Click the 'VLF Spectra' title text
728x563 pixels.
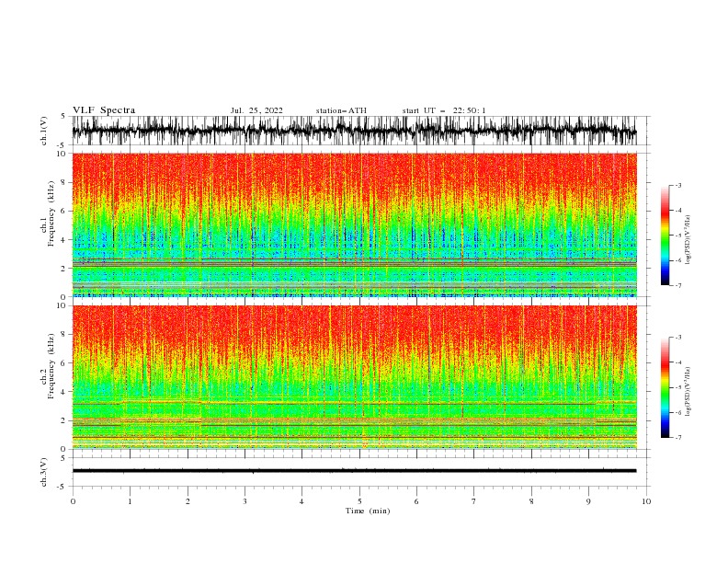pos(104,110)
